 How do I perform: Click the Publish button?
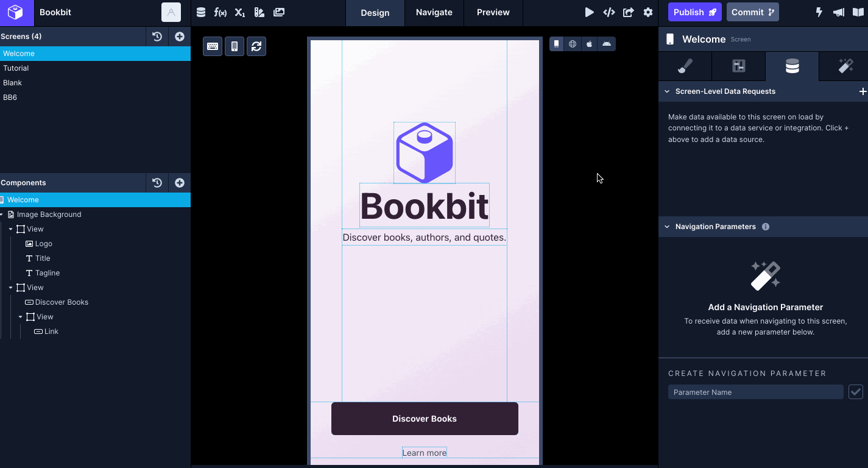pyautogui.click(x=694, y=12)
